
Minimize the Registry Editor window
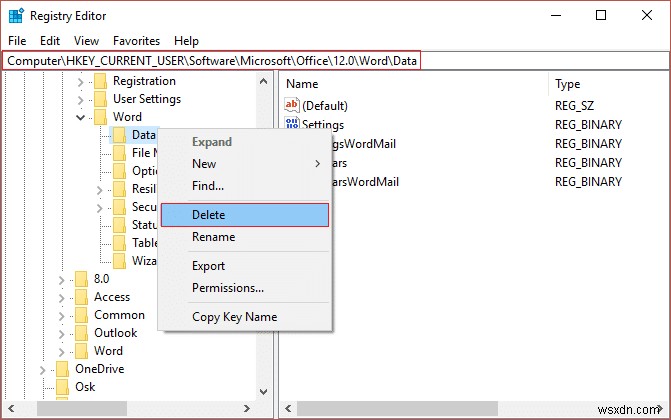coord(556,15)
